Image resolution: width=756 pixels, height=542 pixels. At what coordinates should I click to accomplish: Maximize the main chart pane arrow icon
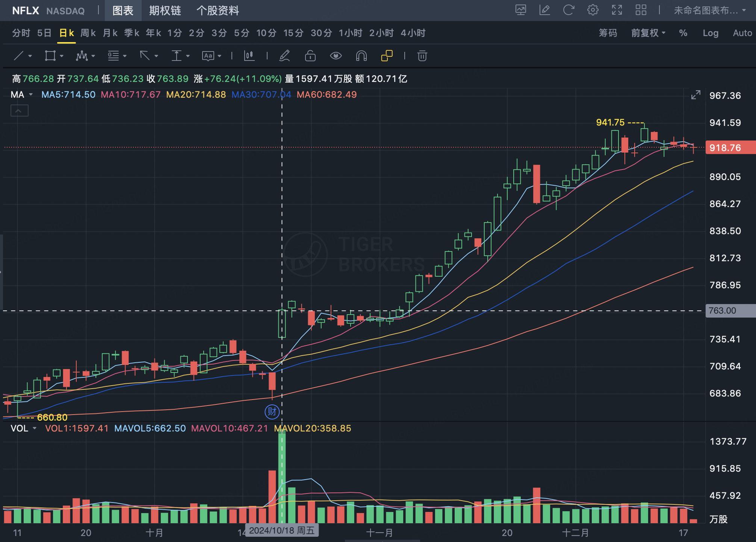(x=696, y=95)
